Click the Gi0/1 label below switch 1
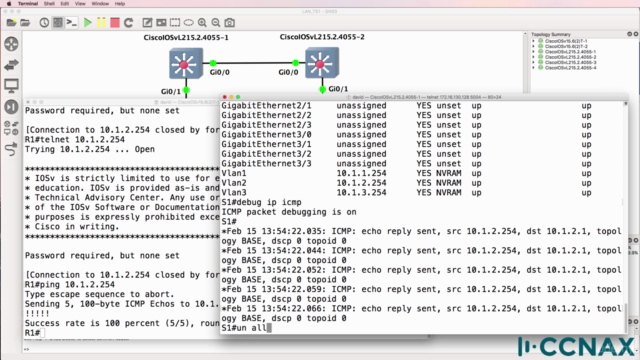 [171, 91]
